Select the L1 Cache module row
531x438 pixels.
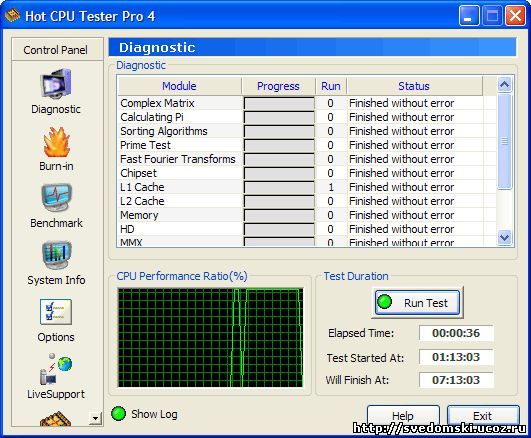tap(306, 187)
